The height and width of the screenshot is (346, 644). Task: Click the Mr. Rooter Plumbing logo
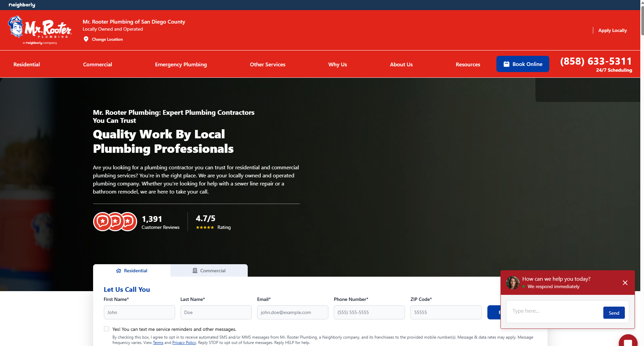pos(40,30)
